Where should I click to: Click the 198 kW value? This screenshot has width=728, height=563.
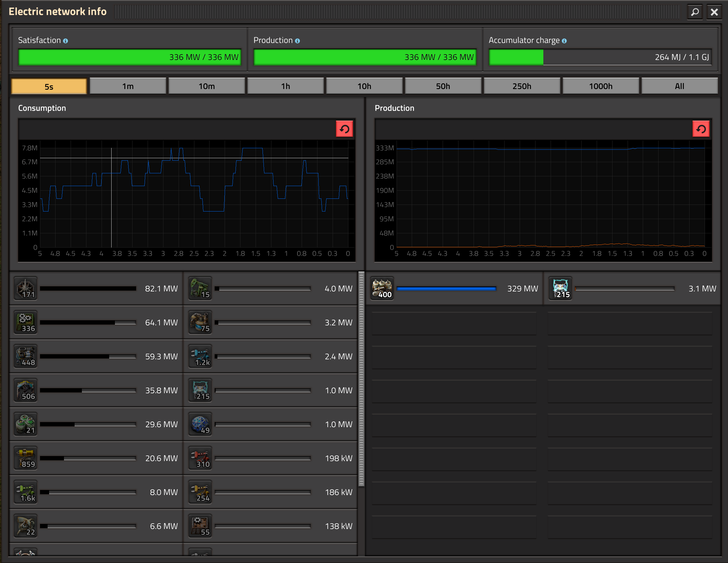(x=339, y=459)
